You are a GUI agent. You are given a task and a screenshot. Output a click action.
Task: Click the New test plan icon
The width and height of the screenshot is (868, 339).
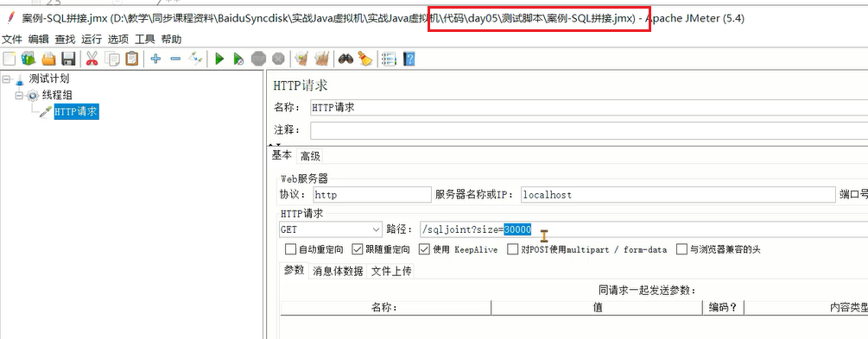click(x=9, y=59)
